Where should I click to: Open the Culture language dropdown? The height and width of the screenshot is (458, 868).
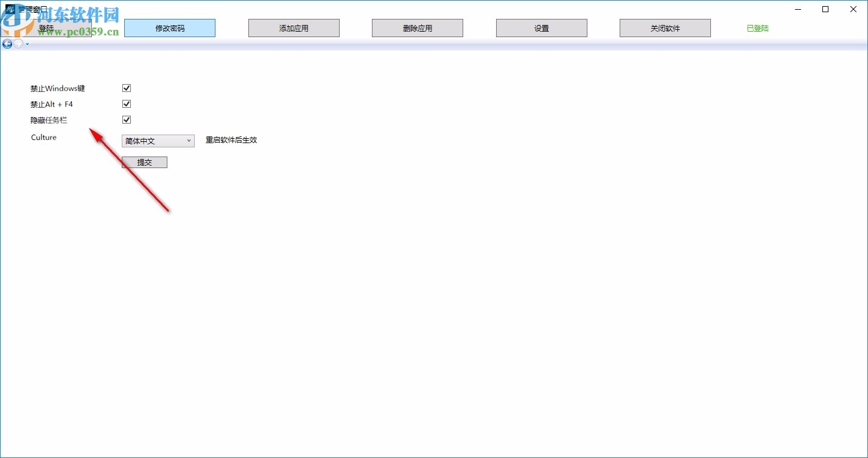188,141
